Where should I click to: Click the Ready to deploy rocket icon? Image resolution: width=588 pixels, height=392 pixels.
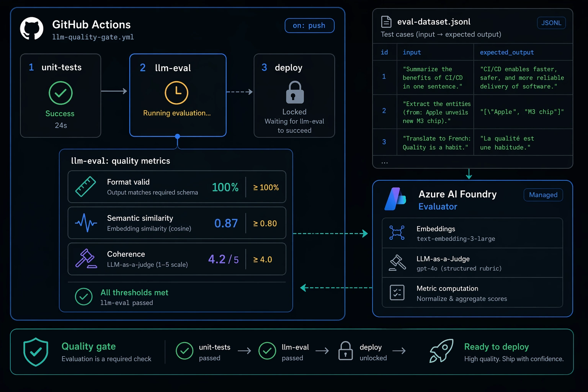click(x=441, y=351)
